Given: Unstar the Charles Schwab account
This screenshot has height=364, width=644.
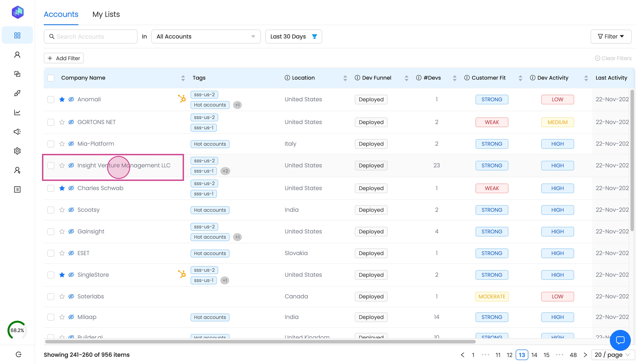Looking at the screenshot, I should 62,188.
